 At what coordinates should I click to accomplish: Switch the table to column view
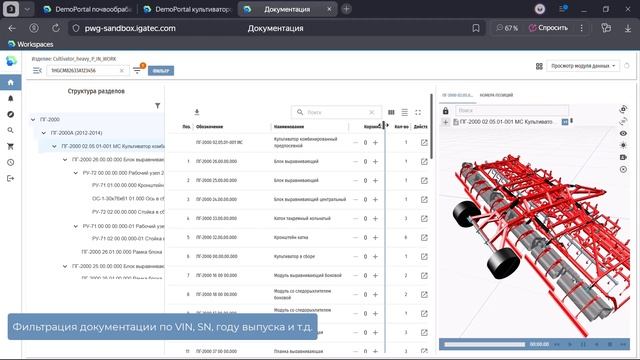pyautogui.click(x=391, y=112)
